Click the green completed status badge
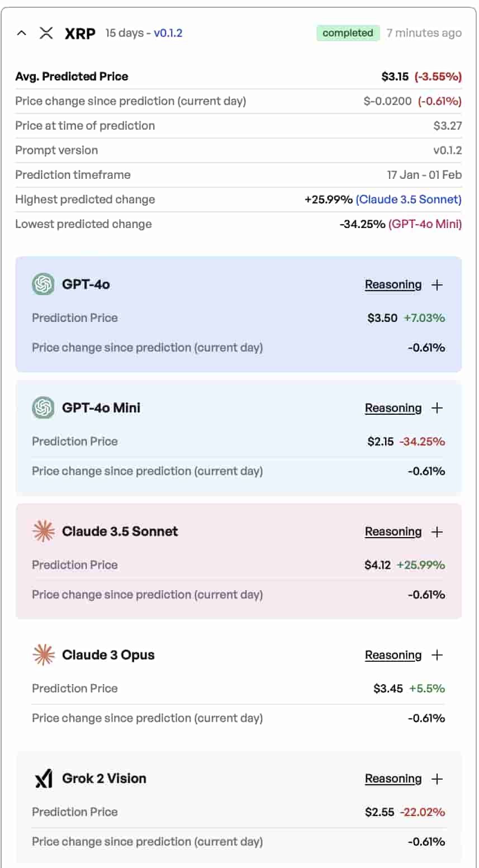Image resolution: width=479 pixels, height=868 pixels. [348, 33]
